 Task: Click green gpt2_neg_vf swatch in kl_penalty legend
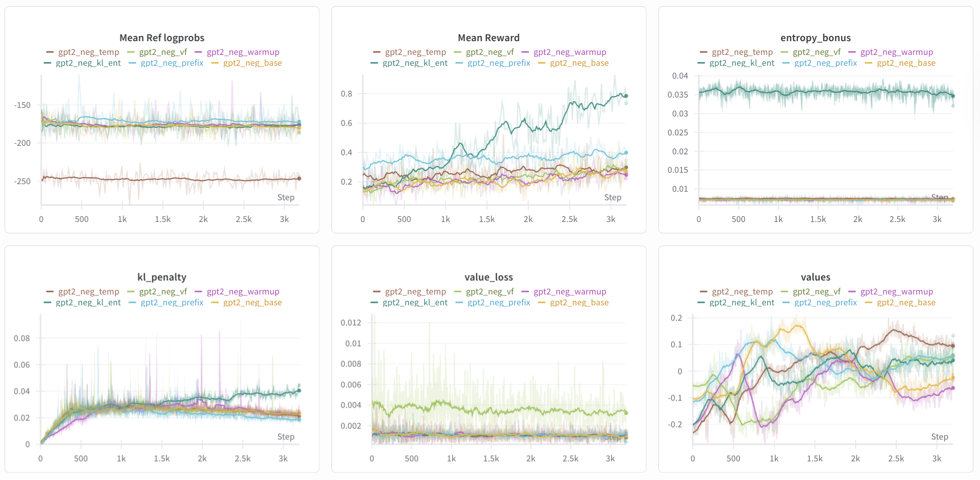131,292
